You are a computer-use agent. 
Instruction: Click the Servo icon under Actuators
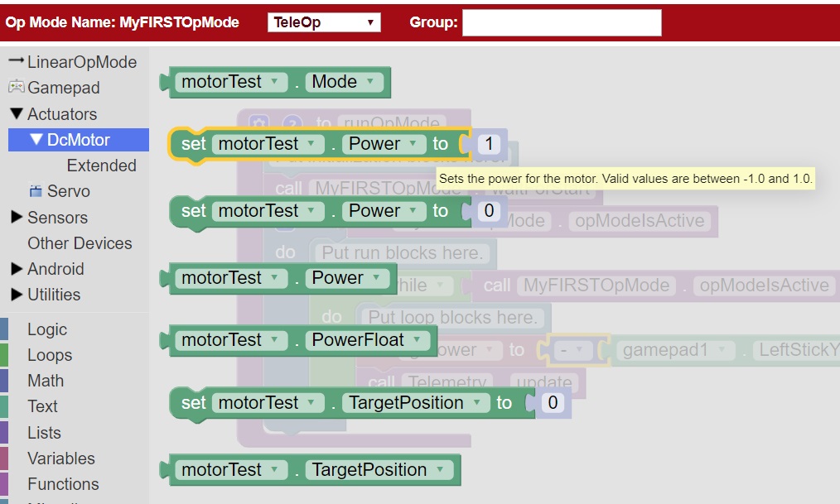pyautogui.click(x=36, y=191)
